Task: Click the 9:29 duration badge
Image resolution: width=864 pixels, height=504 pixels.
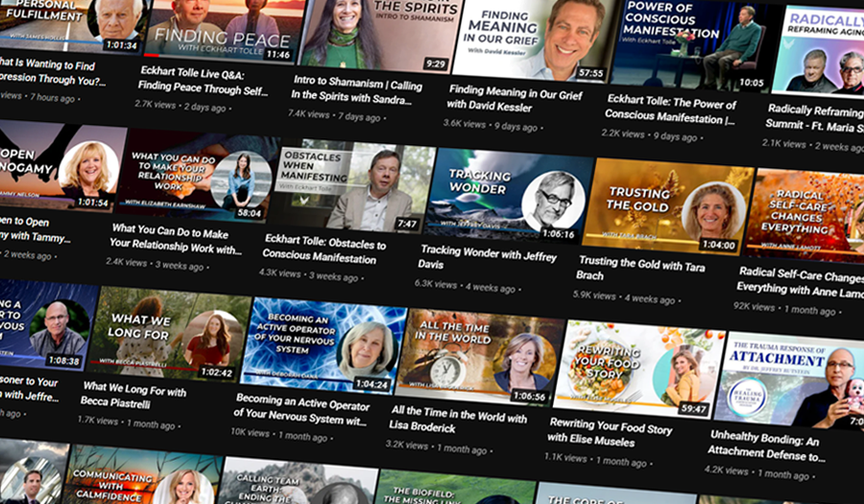Action: coord(435,64)
